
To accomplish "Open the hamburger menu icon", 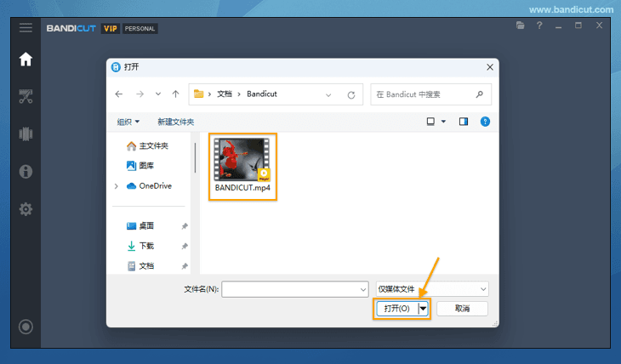I will click(26, 28).
